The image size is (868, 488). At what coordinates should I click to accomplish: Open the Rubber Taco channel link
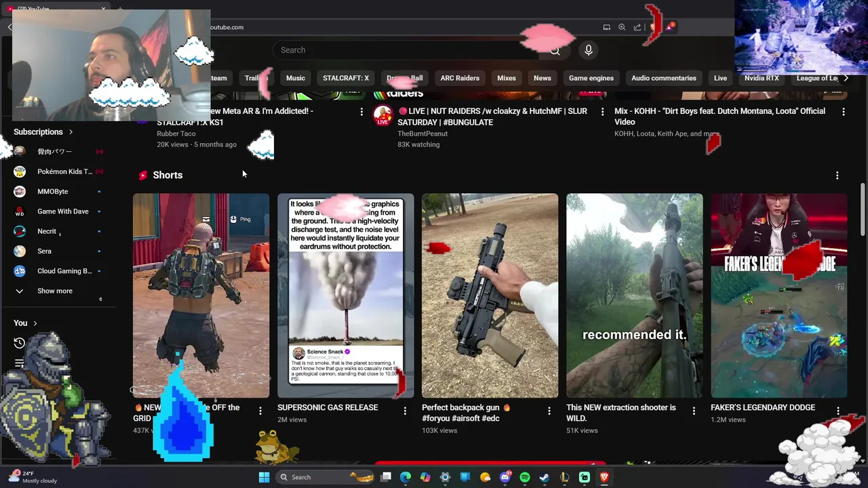[176, 134]
